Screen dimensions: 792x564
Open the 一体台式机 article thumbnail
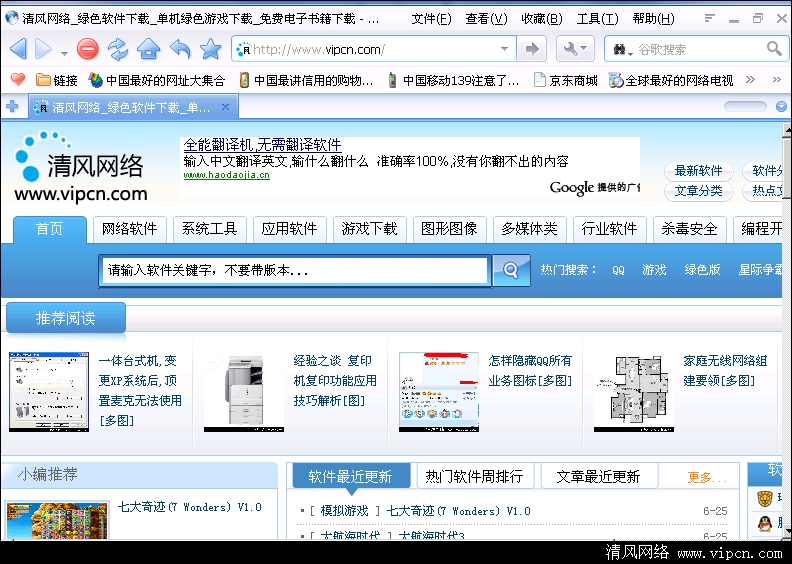tap(49, 392)
